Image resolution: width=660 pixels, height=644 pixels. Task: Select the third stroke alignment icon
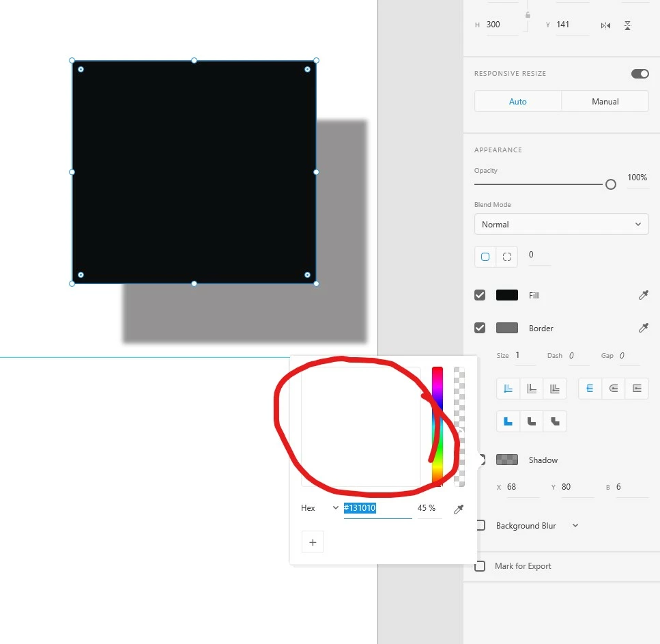coord(555,389)
